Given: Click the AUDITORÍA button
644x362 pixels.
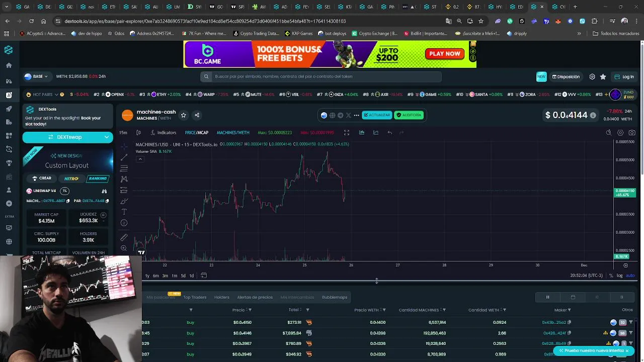Looking at the screenshot, I should [409, 115].
